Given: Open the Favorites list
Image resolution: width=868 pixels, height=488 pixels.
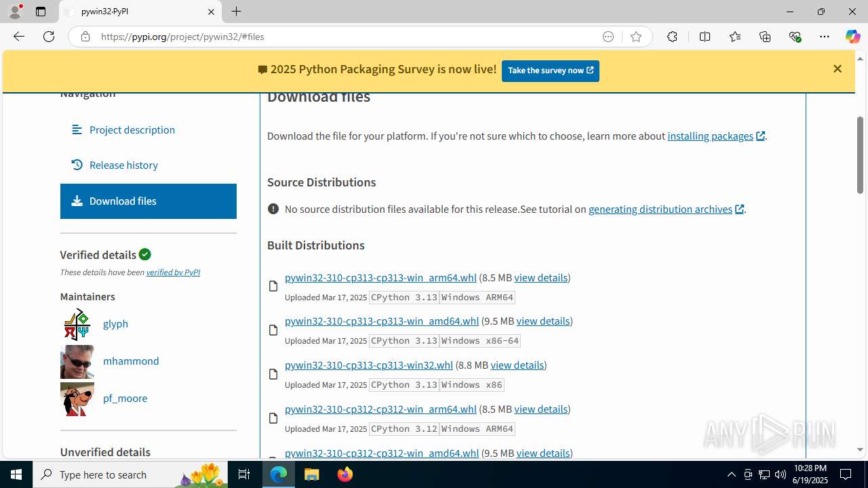Looking at the screenshot, I should coord(735,37).
